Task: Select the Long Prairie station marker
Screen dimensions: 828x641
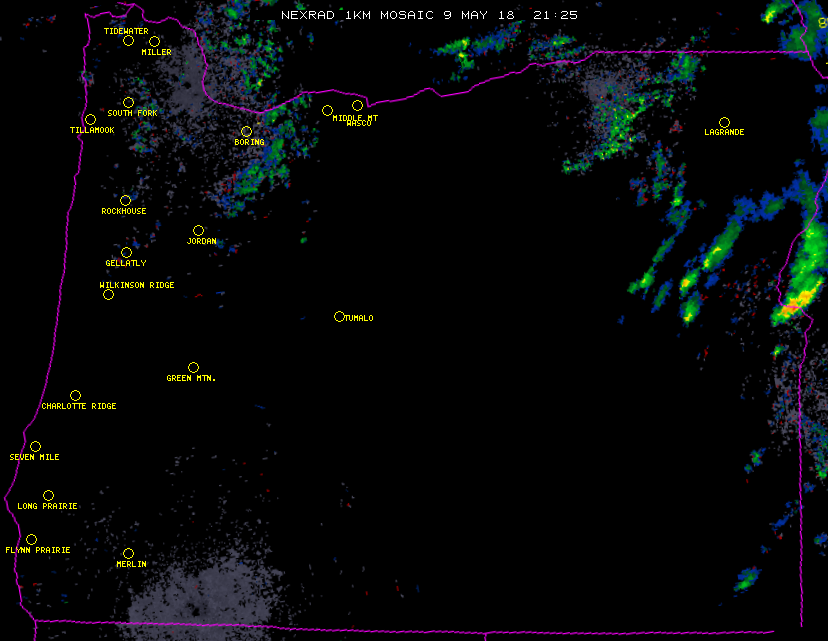Action: (x=48, y=495)
